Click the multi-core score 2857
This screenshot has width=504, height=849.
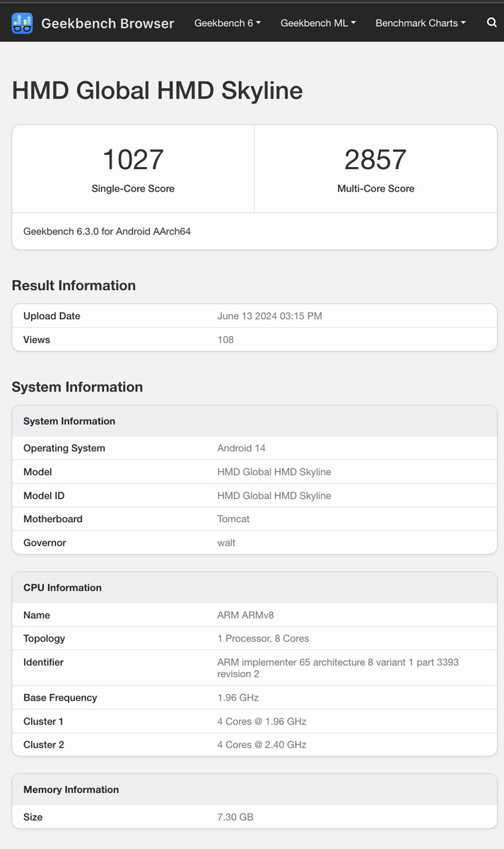pos(375,159)
